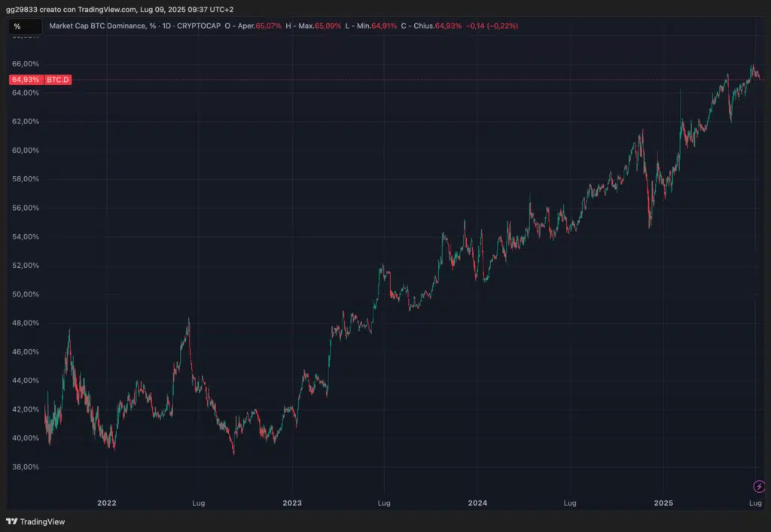
Task: Click the 2023 marker on time axis
Action: tap(291, 503)
